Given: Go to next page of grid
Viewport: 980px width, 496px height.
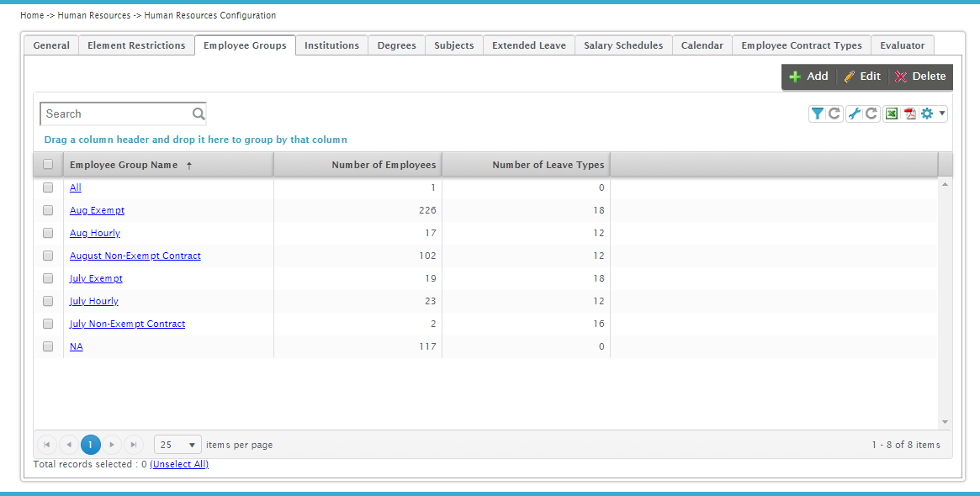Looking at the screenshot, I should coord(112,445).
